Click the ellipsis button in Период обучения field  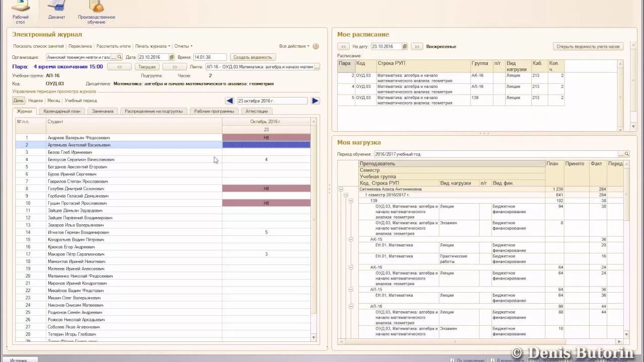[x=621, y=154]
